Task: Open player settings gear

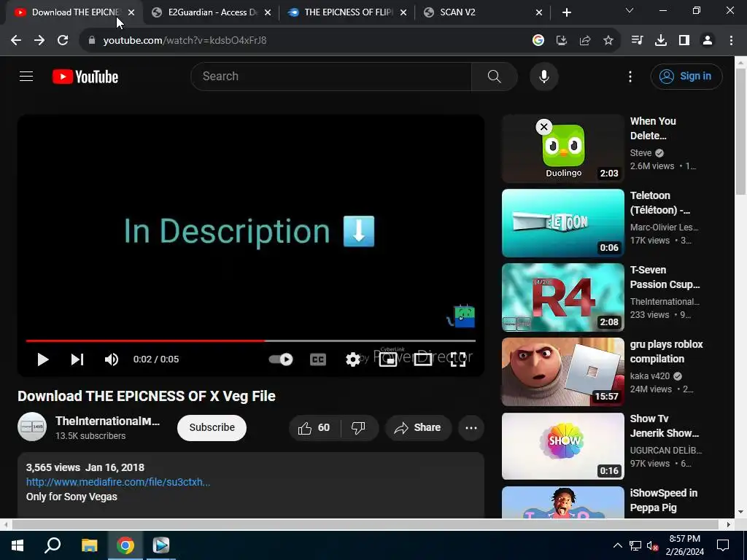Action: [x=352, y=359]
